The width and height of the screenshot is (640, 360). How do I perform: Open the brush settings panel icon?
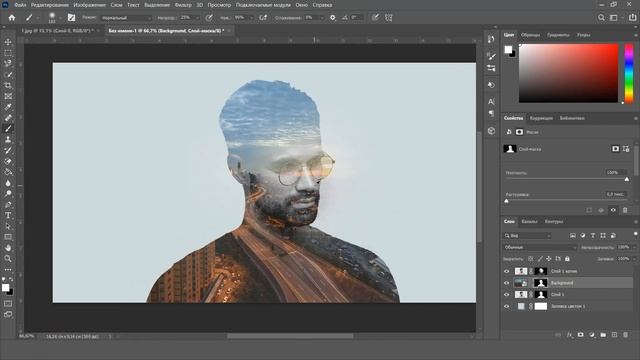71,18
